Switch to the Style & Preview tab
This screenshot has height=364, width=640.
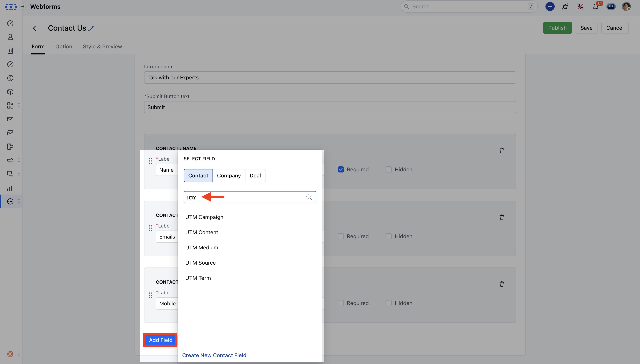click(102, 46)
